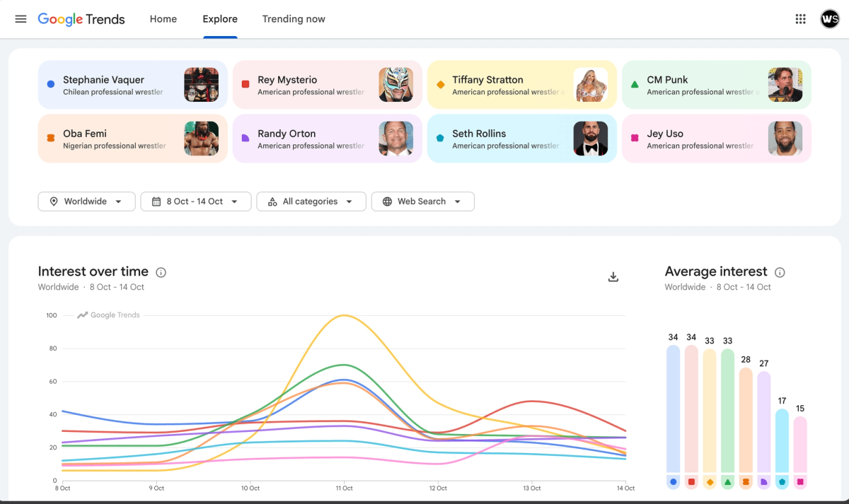Select the Oba Femi term card
849x504 pixels.
(133, 139)
